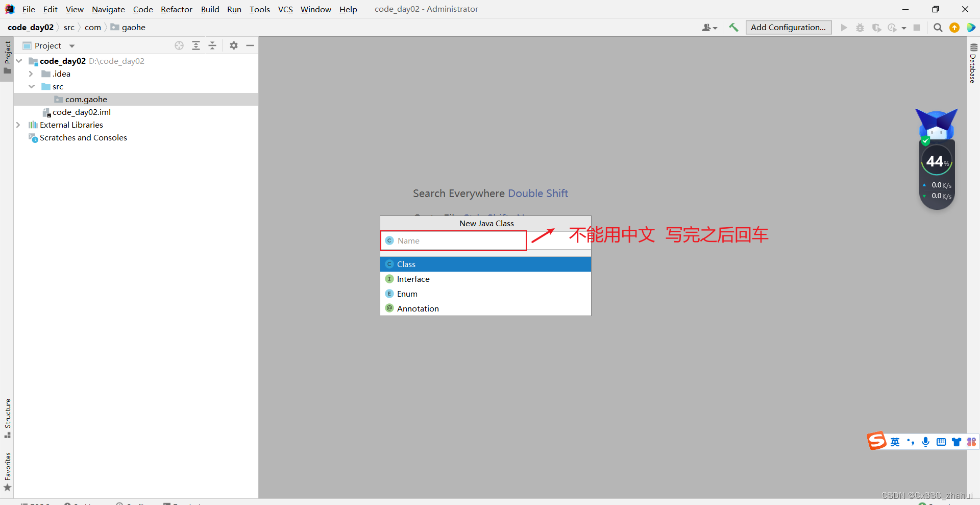Screen dimensions: 980x505
Task: Open run configurations dropdown arrow beside profiler
Action: click(904, 28)
